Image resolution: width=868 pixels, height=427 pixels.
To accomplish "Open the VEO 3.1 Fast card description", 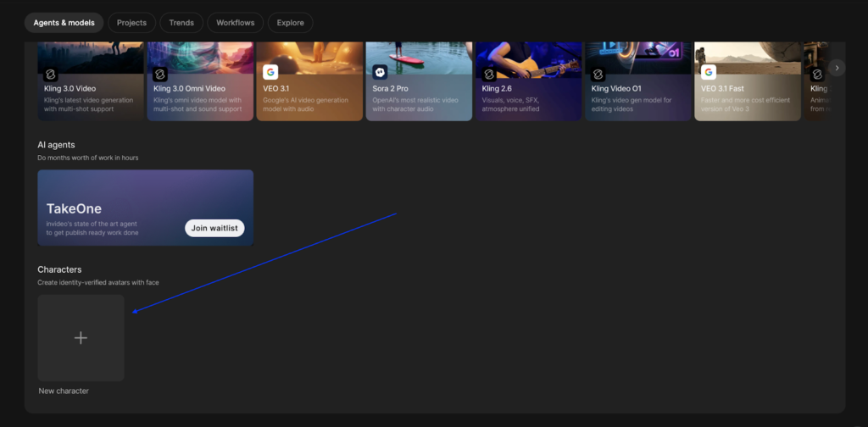I will (x=743, y=104).
